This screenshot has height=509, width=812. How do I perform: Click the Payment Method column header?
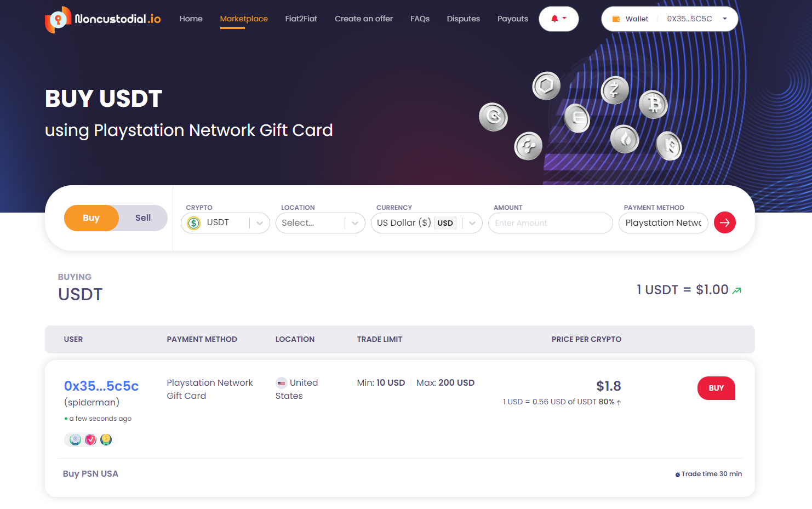click(202, 340)
